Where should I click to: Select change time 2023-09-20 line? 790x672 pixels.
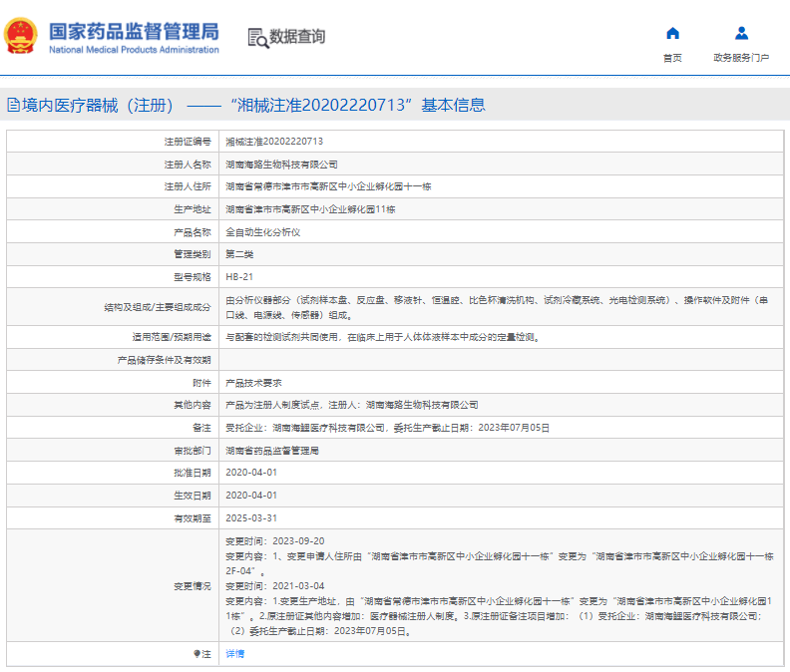(275, 541)
